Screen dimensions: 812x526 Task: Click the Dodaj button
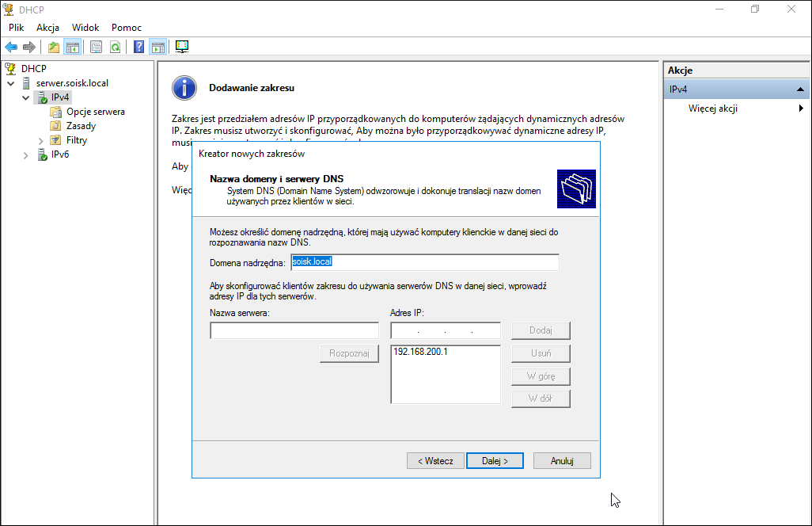coord(541,330)
